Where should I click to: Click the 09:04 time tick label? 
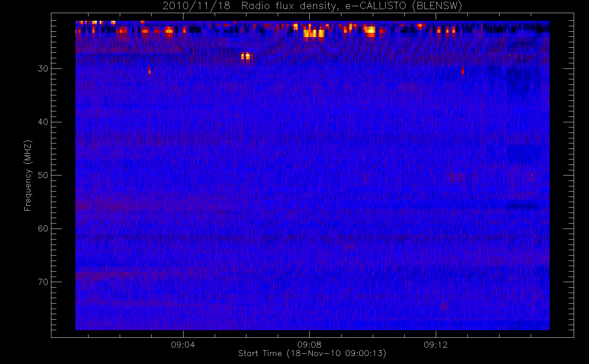(x=183, y=345)
